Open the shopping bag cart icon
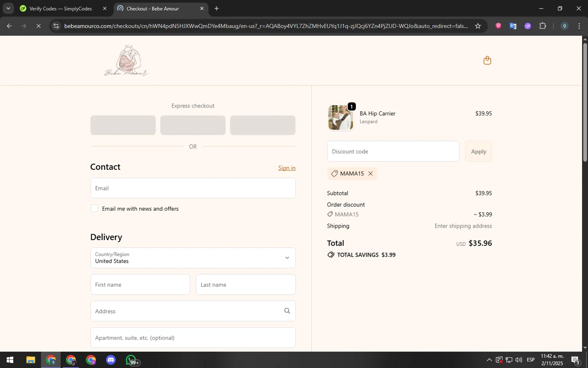Screen dimensions: 588x368 pyautogui.click(x=487, y=60)
